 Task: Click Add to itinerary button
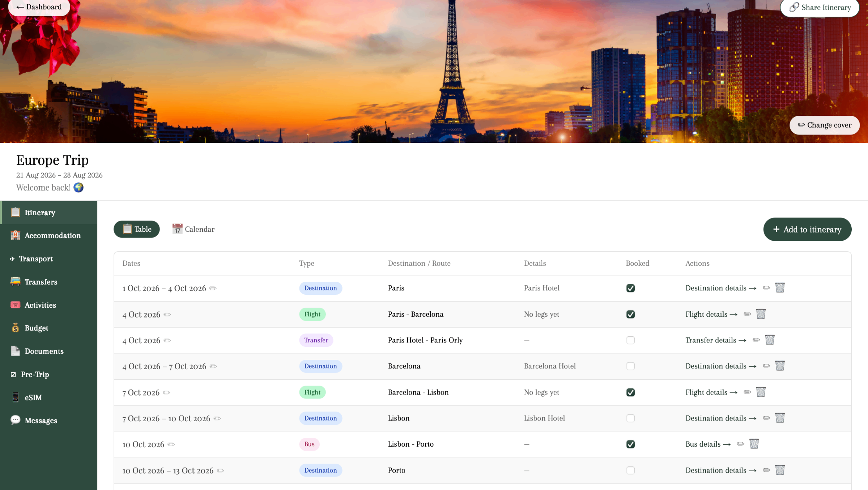point(807,229)
